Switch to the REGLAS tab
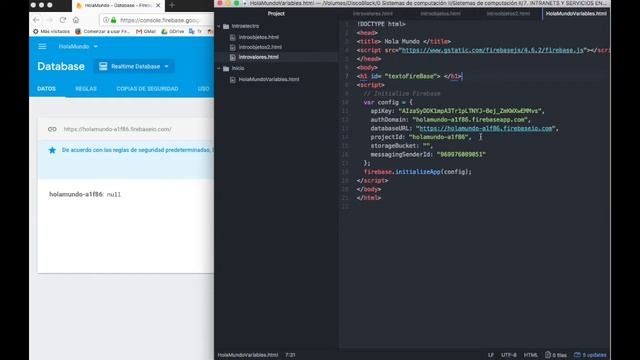The width and height of the screenshot is (640, 360). pos(86,89)
